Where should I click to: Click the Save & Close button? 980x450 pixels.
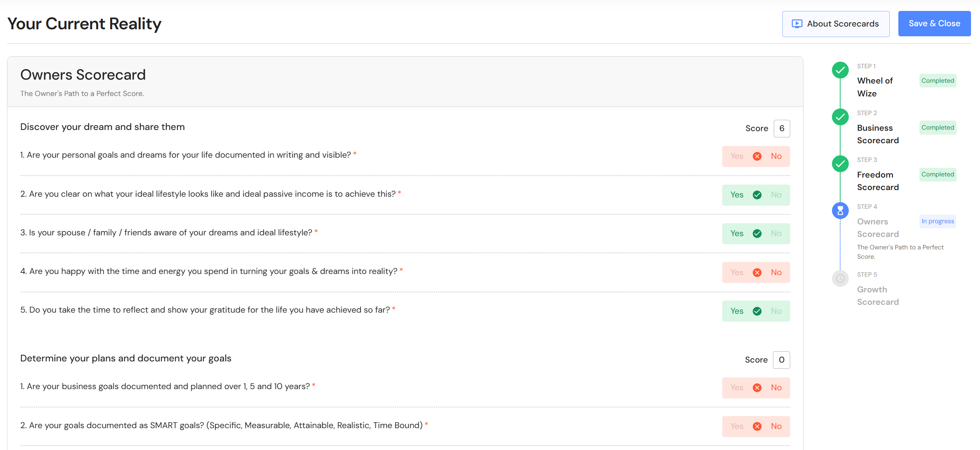tap(934, 24)
